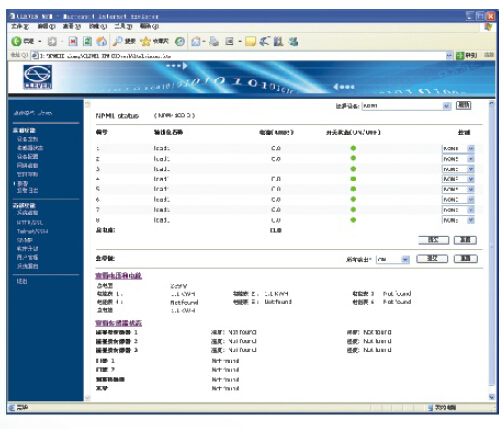Open the first menu in the menu bar
The height and width of the screenshot is (429, 501).
point(20,26)
